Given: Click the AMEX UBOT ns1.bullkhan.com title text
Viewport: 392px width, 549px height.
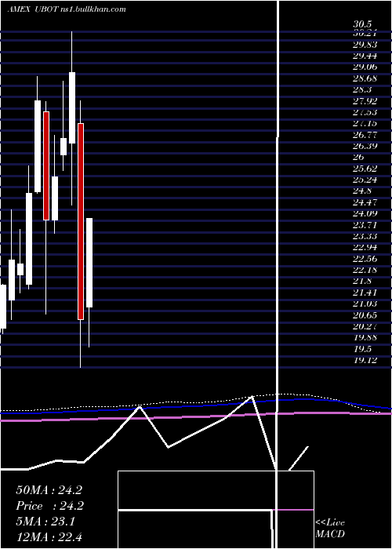Looking at the screenshot, I should [66, 9].
